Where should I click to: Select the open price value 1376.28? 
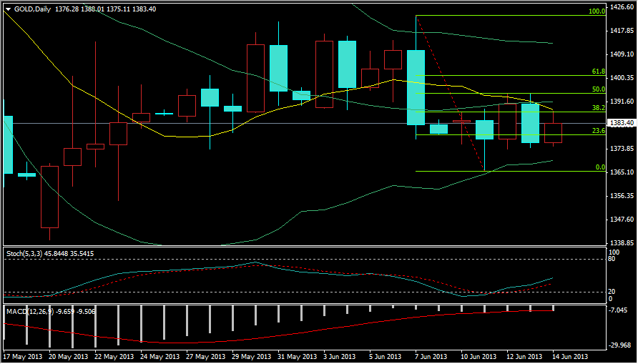click(66, 9)
